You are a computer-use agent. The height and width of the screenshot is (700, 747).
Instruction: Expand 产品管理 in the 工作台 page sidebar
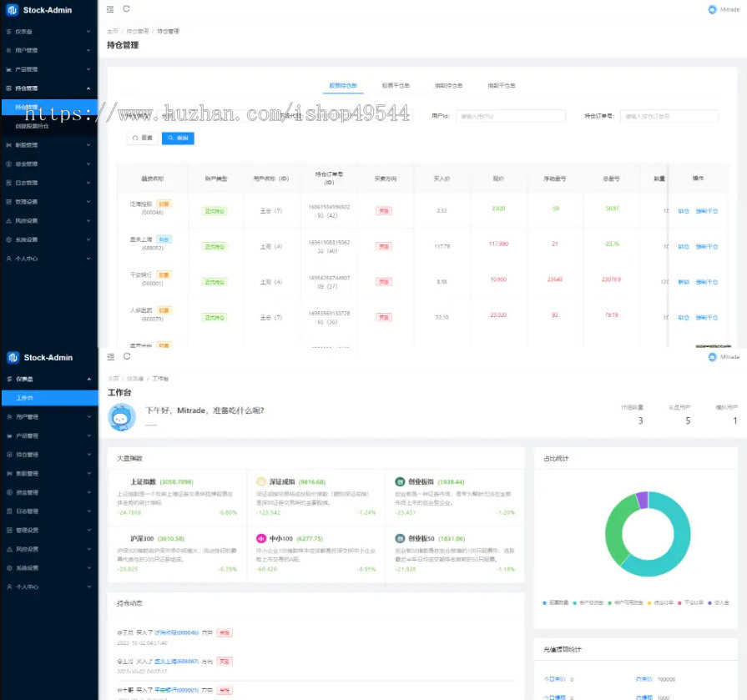coord(89,436)
